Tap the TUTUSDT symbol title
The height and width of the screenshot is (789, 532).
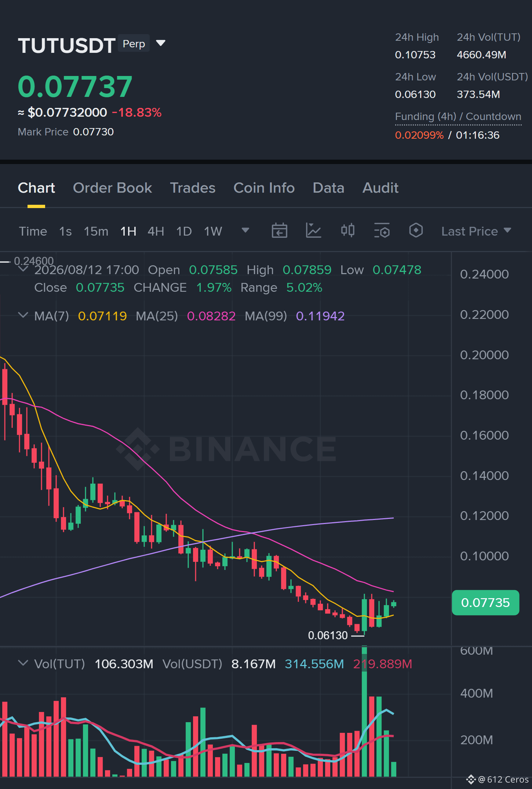coord(67,46)
